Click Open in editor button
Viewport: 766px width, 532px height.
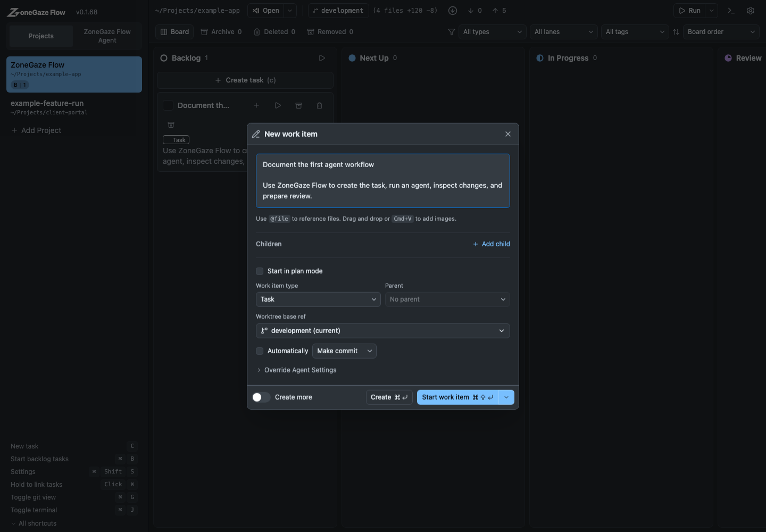coord(266,11)
